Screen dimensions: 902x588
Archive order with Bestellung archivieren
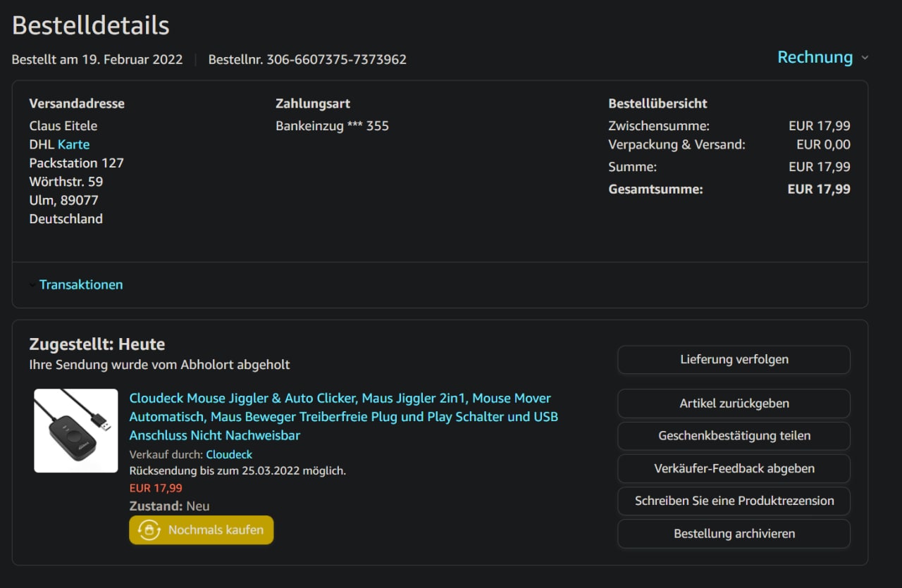[x=734, y=534]
